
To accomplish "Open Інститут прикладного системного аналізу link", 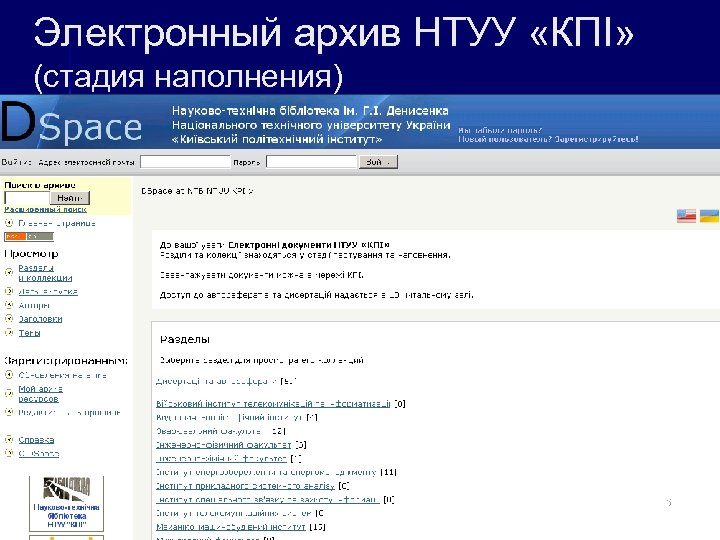I will 246,486.
